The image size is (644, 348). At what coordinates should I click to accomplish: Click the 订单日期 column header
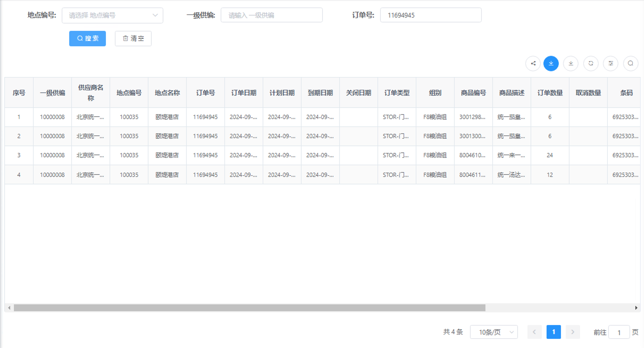click(x=244, y=92)
